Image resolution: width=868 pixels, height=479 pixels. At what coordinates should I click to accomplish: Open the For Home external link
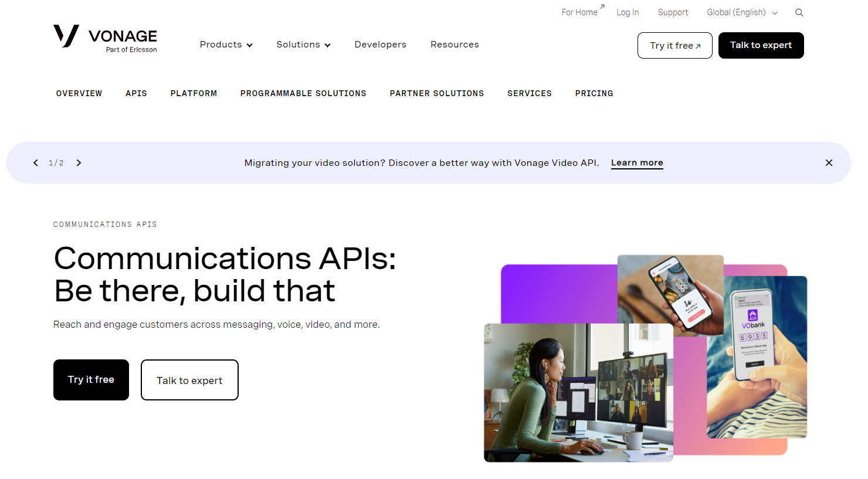point(579,12)
